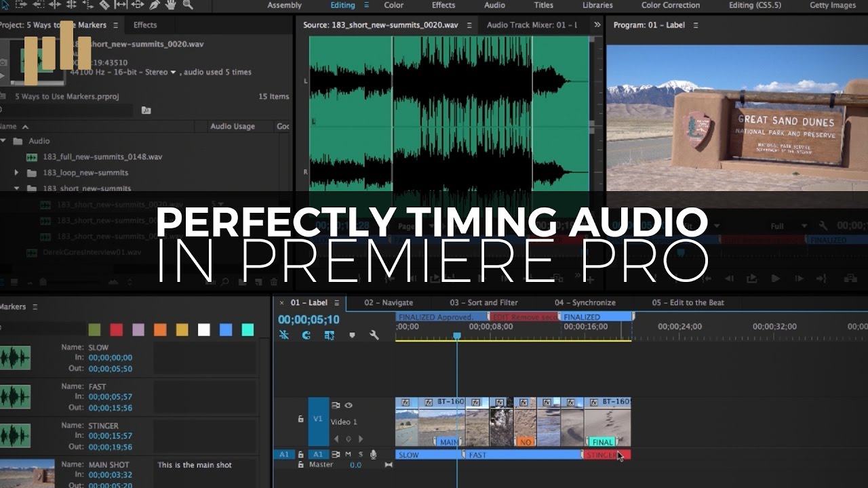The image size is (868, 488).
Task: Click the Snap magnet icon in timeline
Action: pyautogui.click(x=306, y=335)
